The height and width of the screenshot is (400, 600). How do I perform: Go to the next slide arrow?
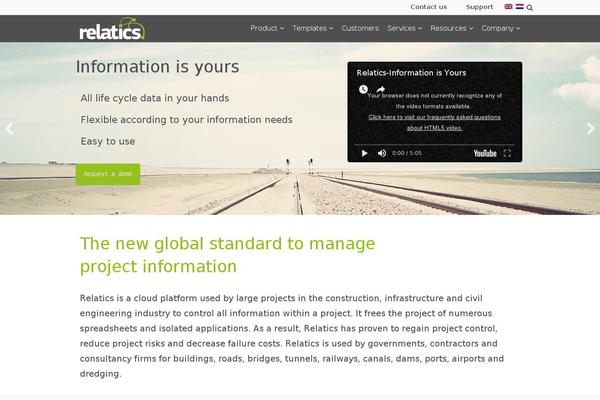point(590,128)
